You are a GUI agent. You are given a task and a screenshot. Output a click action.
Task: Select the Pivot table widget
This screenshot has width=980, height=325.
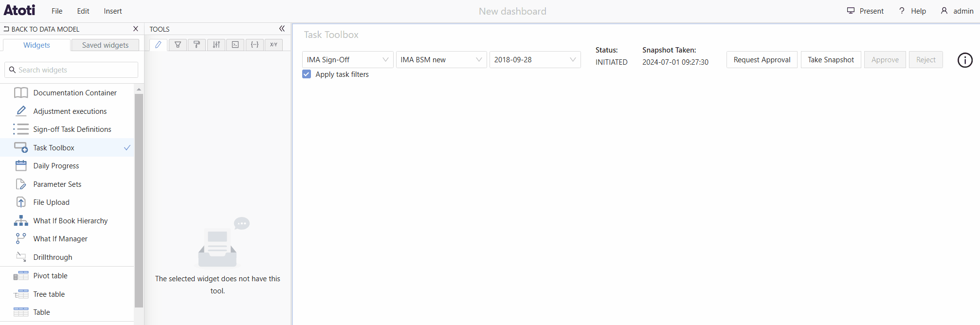(50, 276)
